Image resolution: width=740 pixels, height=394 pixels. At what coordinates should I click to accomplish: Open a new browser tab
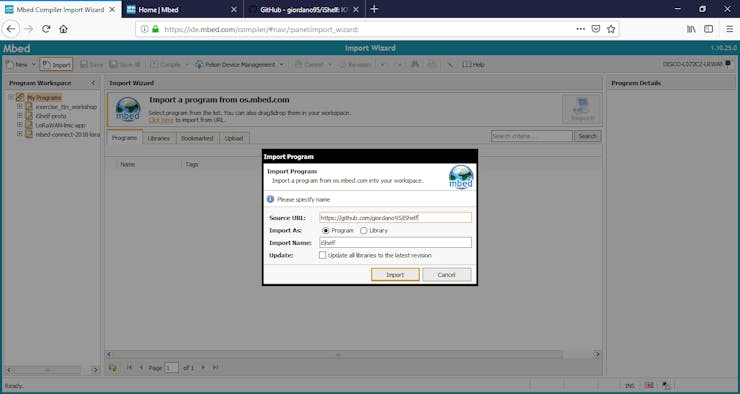point(374,9)
